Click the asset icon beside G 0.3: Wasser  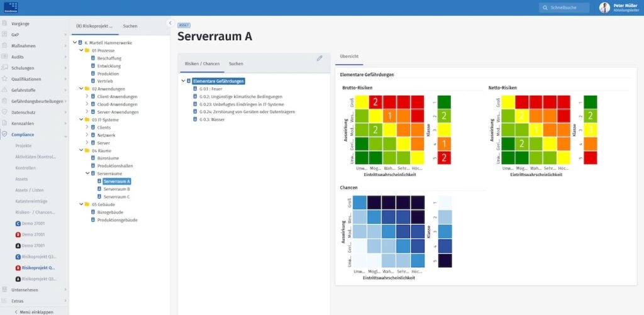195,119
